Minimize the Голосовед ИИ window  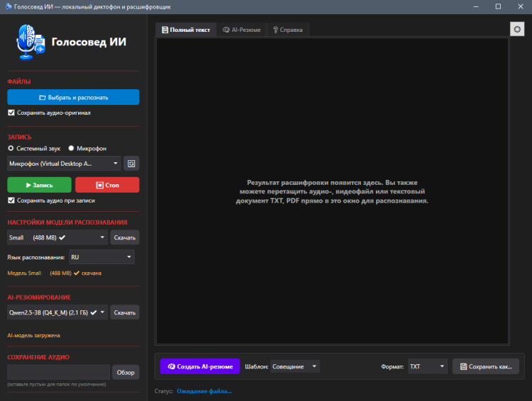tap(476, 6)
